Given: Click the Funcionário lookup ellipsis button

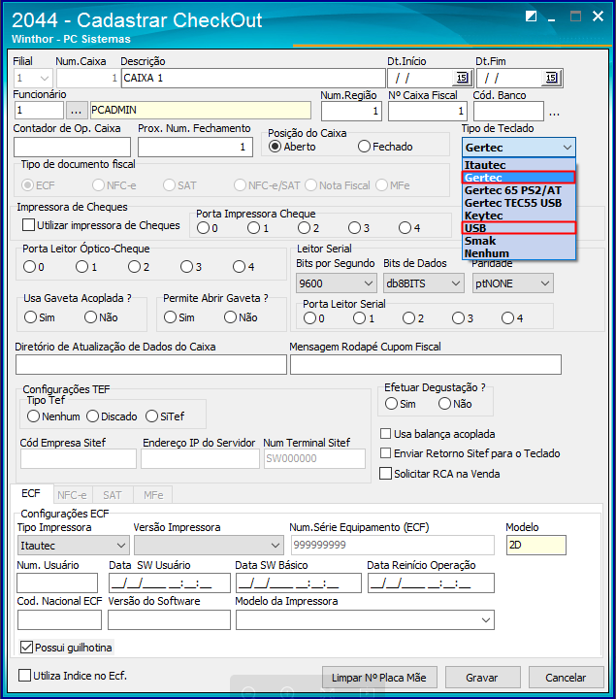Looking at the screenshot, I should point(77,110).
